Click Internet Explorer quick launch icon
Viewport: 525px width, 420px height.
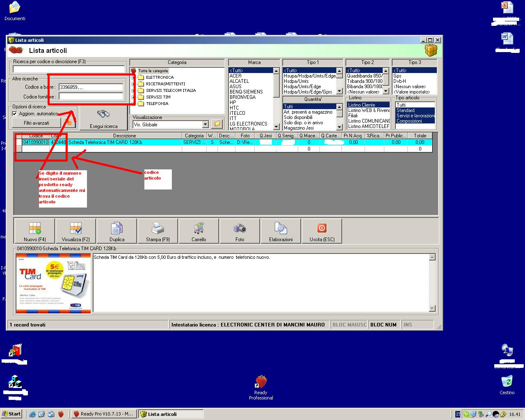click(x=32, y=414)
